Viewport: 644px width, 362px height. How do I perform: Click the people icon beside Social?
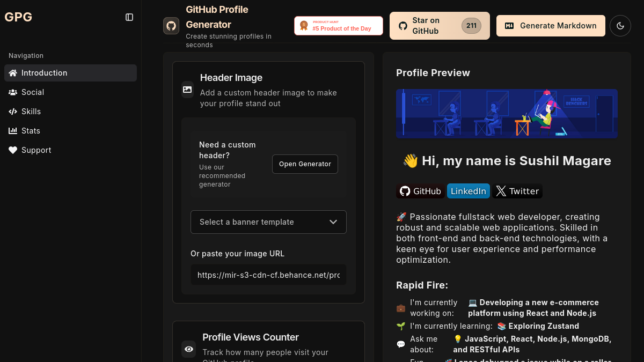click(13, 92)
